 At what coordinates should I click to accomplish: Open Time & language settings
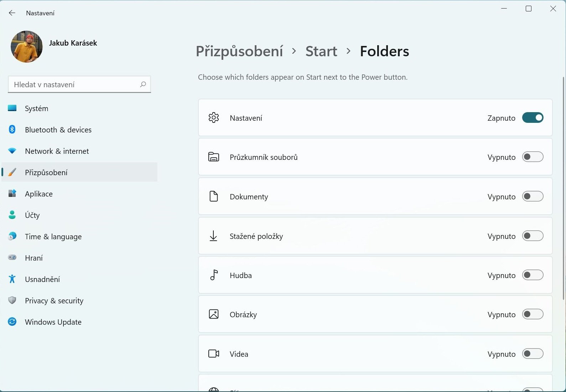[x=79, y=236]
